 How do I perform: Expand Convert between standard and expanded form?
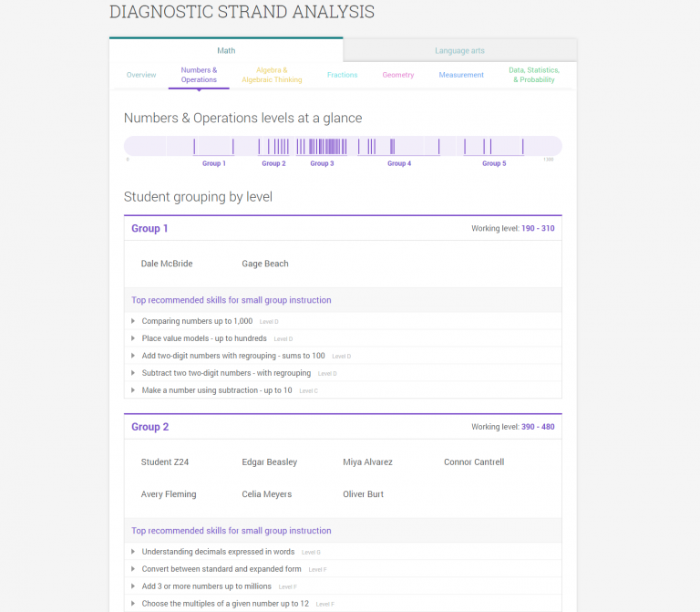click(x=221, y=569)
